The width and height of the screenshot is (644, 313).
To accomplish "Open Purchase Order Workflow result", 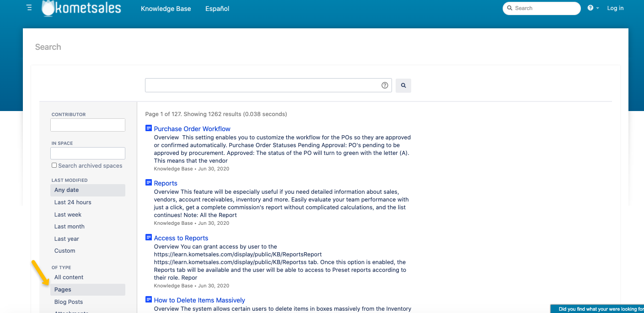I will (x=192, y=129).
